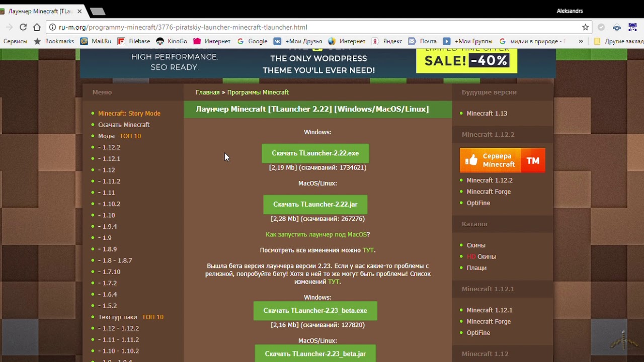Open Minecraft 1.12.2 sidebar link

pos(490,180)
